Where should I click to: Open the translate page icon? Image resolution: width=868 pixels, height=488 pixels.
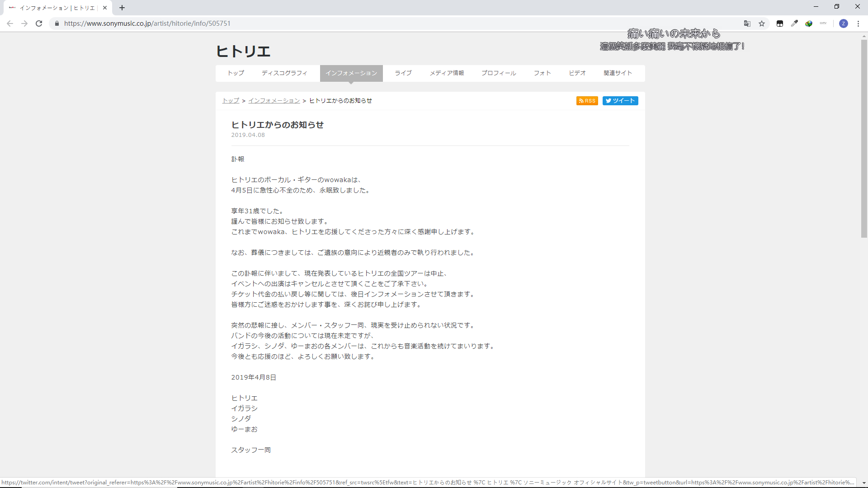pos(747,23)
